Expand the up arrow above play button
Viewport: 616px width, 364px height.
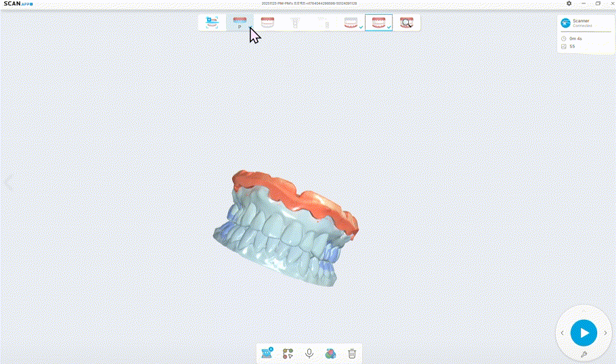click(584, 311)
